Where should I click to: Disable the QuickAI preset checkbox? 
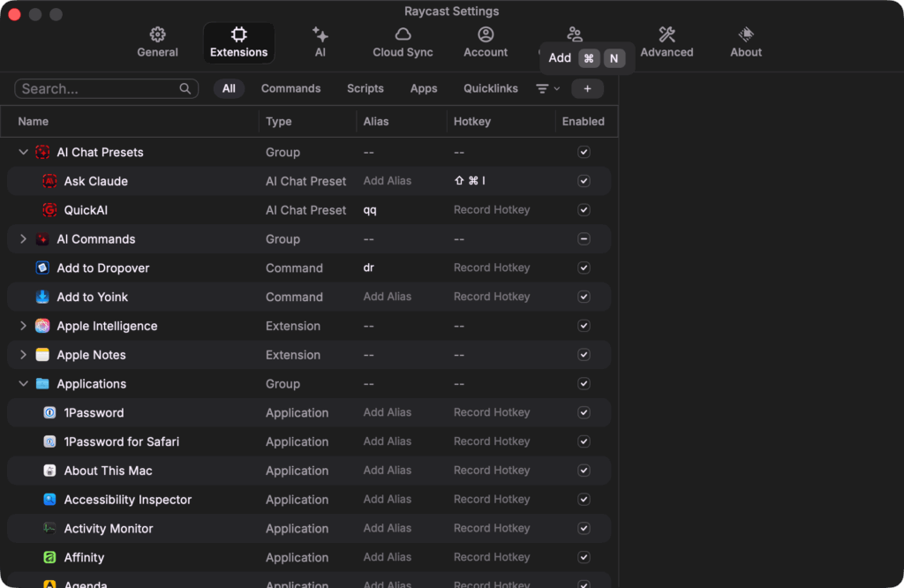(584, 210)
